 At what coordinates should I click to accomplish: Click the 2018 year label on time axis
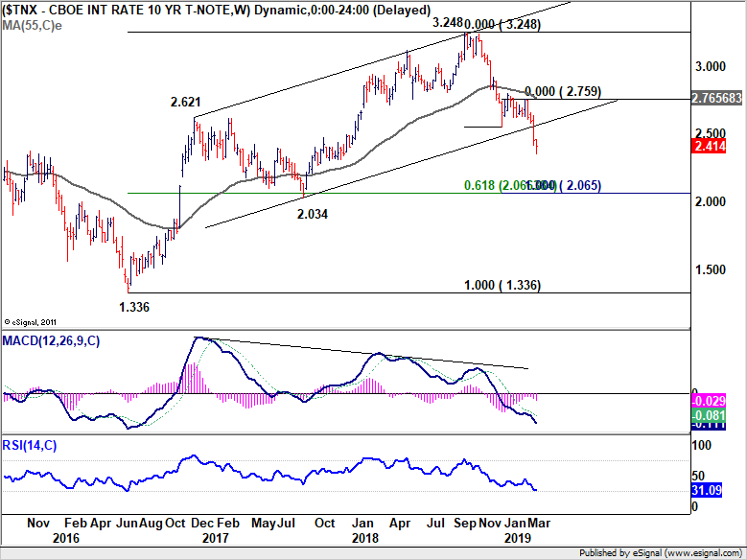point(365,538)
